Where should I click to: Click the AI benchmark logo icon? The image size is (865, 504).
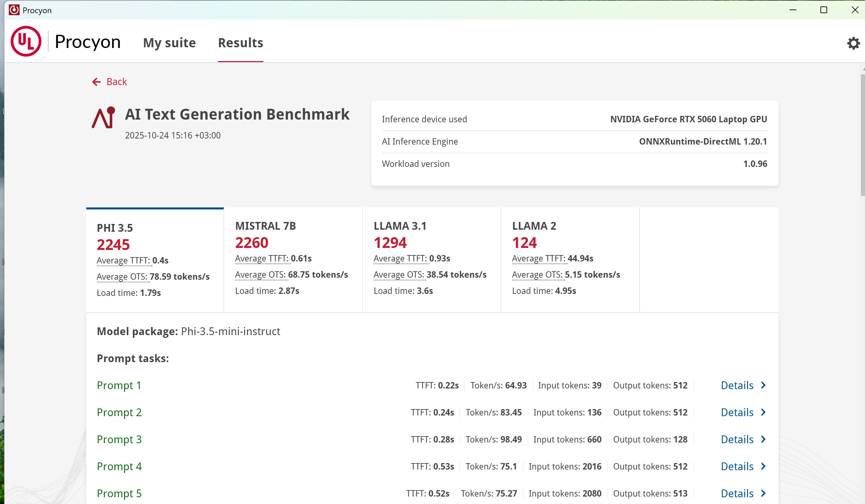click(x=103, y=118)
